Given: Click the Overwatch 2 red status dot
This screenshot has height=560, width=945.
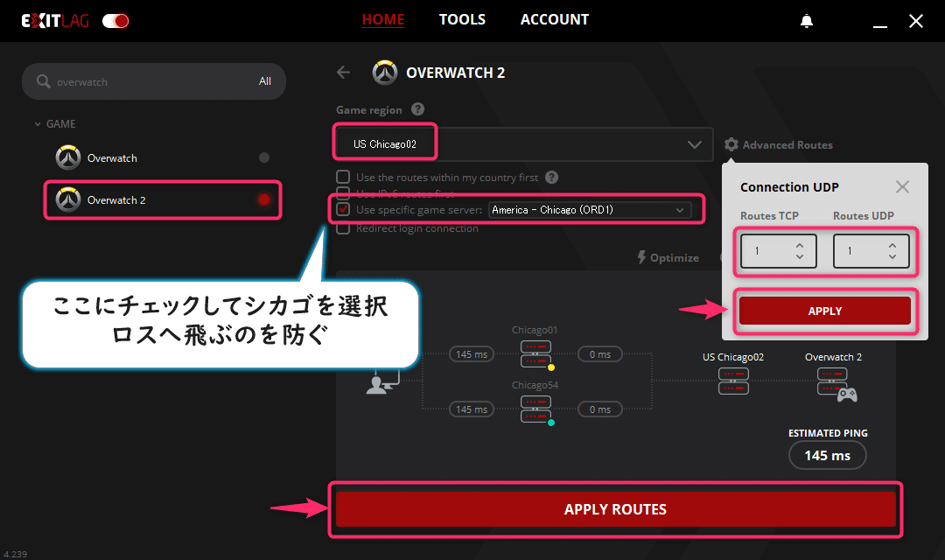Looking at the screenshot, I should pos(264,200).
